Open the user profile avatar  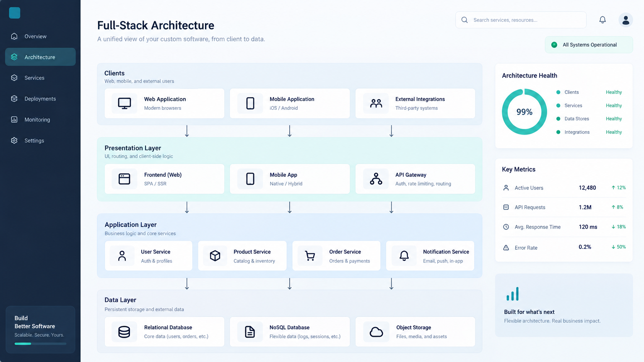[626, 20]
